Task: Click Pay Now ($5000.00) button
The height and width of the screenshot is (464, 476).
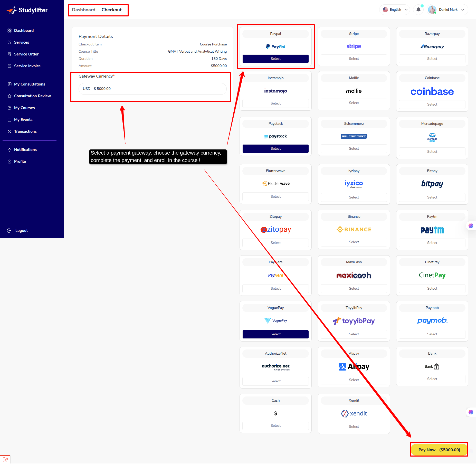Action: (x=439, y=450)
